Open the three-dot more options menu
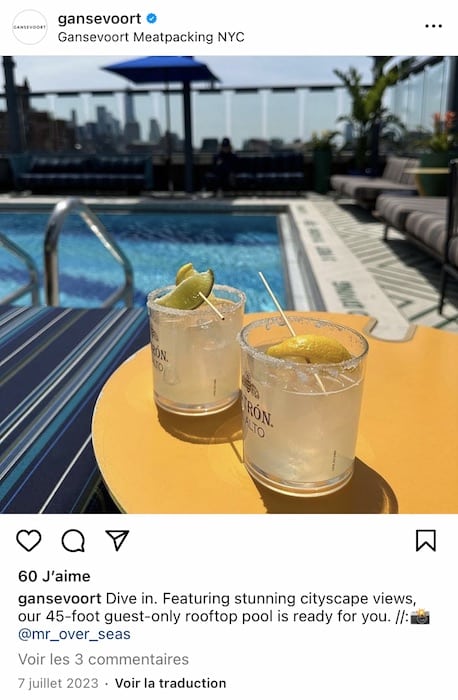458x700 pixels. (433, 26)
